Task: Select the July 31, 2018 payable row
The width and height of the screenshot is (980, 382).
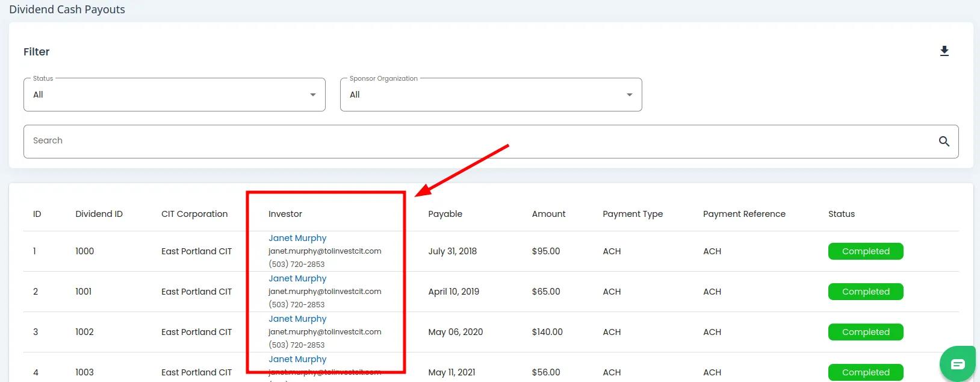Action: pos(452,251)
